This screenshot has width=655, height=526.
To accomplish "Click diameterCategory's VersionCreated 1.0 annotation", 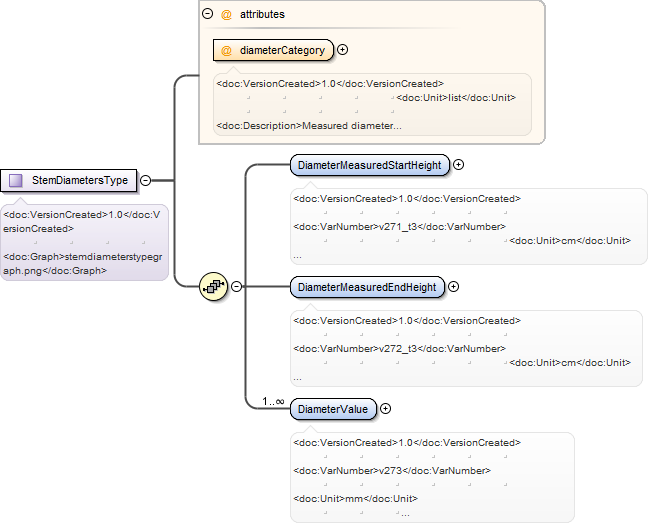I will pyautogui.click(x=330, y=84).
